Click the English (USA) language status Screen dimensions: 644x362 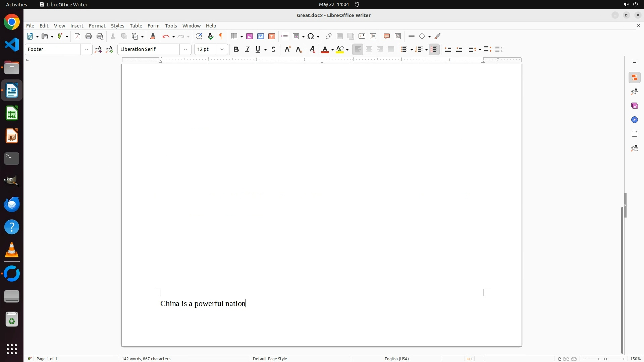tap(396, 359)
